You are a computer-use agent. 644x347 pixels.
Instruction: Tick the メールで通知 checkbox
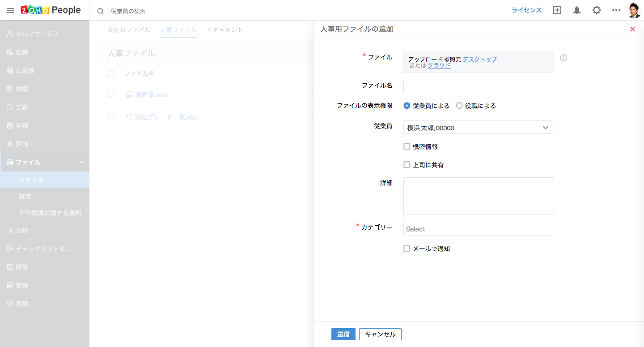click(407, 248)
